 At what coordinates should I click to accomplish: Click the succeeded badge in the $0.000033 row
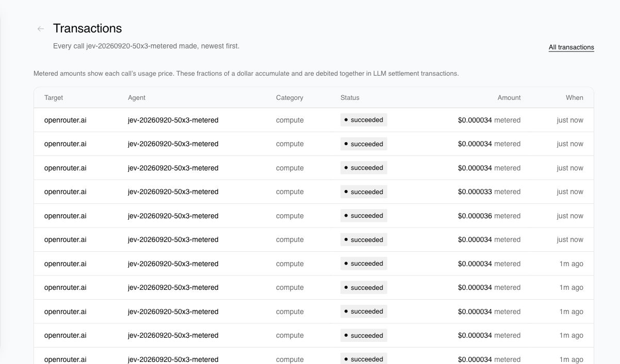(x=364, y=192)
